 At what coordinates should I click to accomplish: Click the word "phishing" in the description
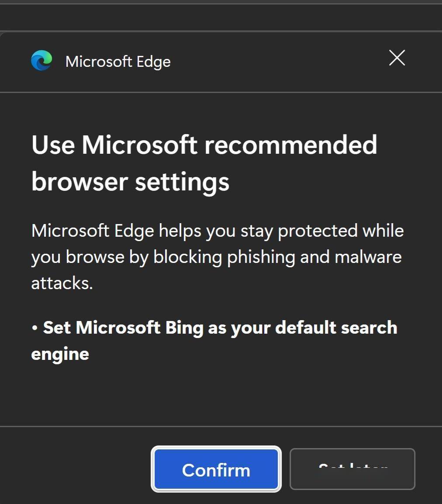(261, 258)
